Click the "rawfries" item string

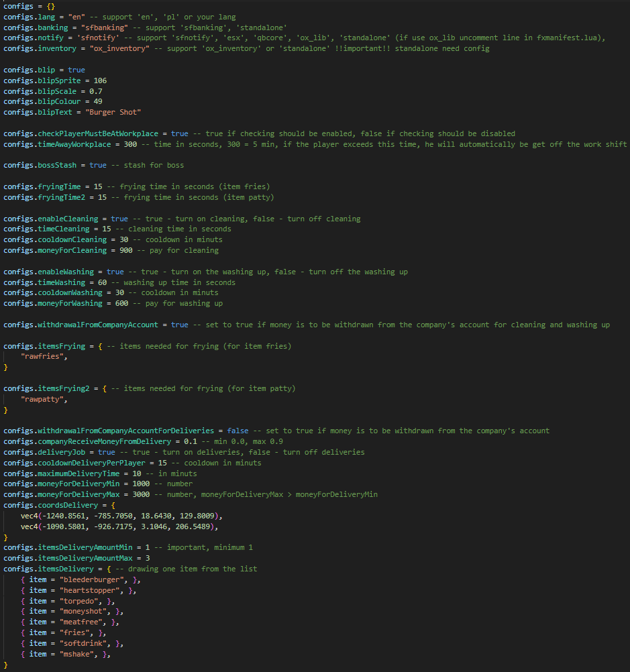point(42,356)
